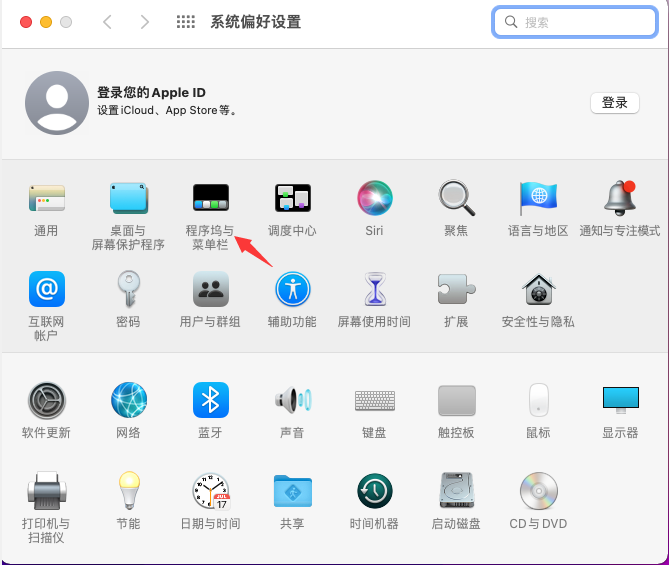Close the 系统偏好设置 window
Image resolution: width=669 pixels, height=565 pixels.
(x=26, y=22)
